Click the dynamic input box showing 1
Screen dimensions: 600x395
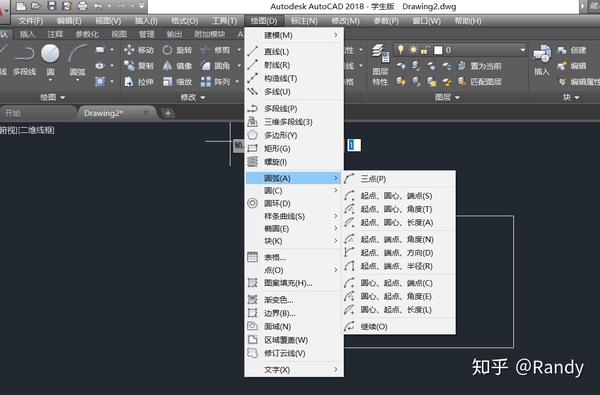[354, 145]
